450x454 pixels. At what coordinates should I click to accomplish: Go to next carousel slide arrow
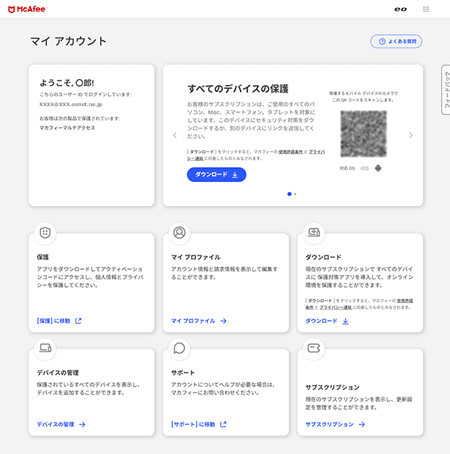pyautogui.click(x=411, y=135)
